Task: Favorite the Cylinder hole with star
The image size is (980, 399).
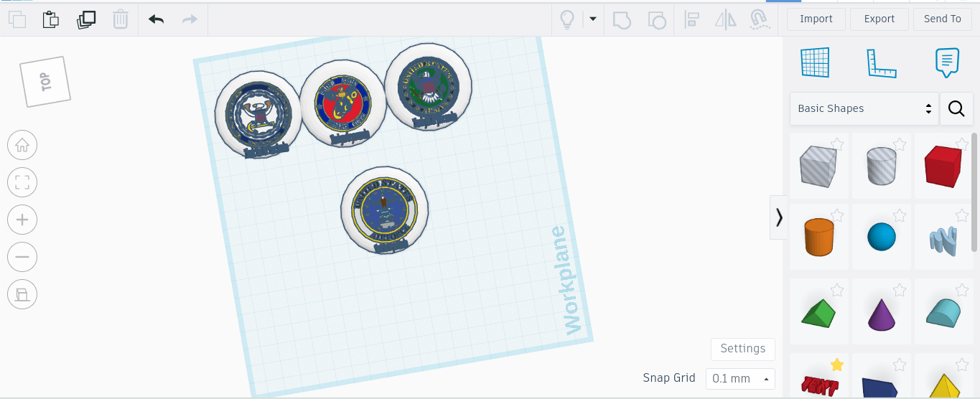Action: pyautogui.click(x=900, y=144)
